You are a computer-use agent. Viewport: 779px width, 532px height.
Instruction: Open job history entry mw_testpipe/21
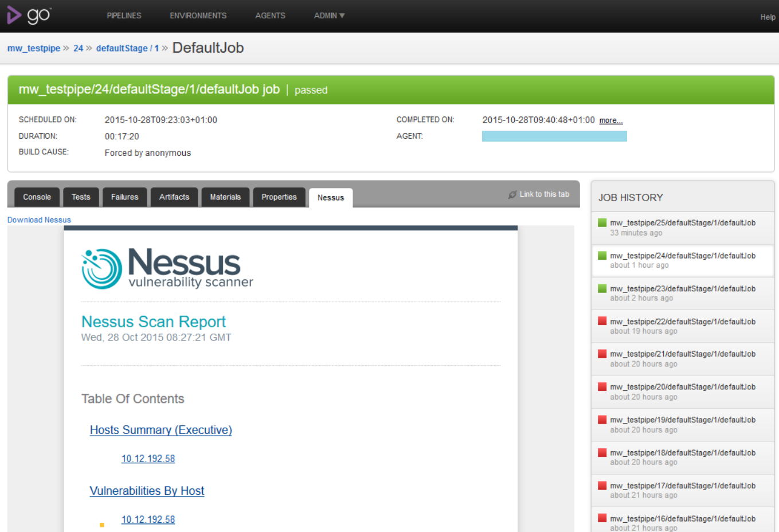[683, 354]
